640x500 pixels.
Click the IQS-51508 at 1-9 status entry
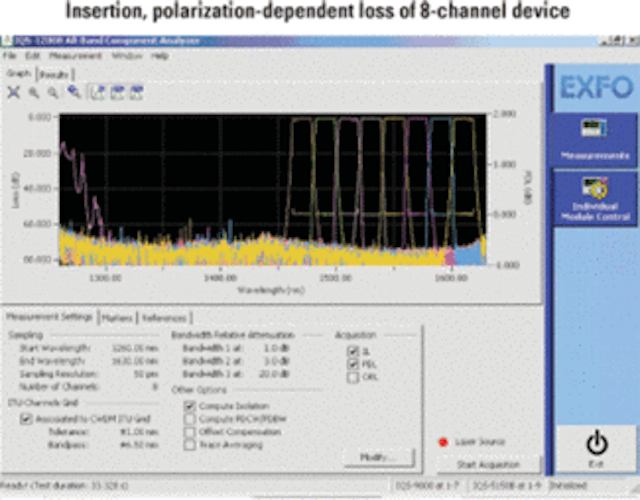pyautogui.click(x=506, y=486)
